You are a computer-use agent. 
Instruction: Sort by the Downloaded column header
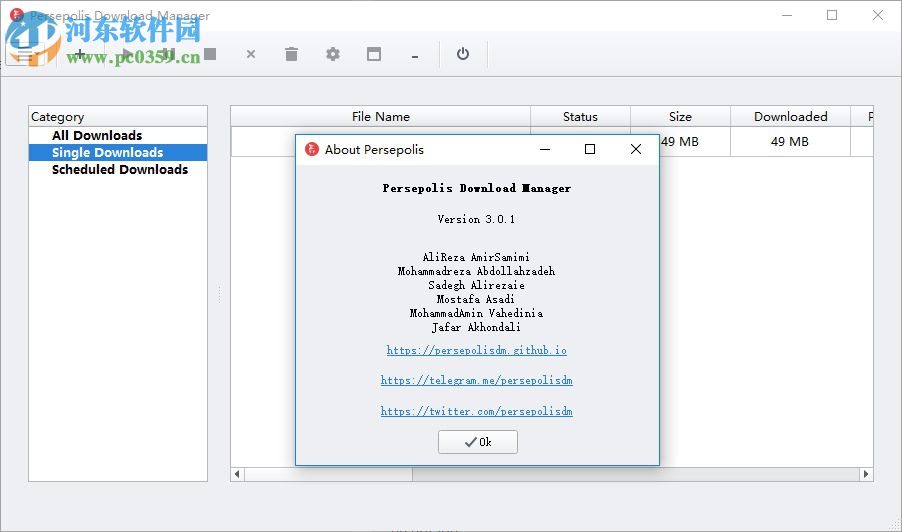click(790, 116)
